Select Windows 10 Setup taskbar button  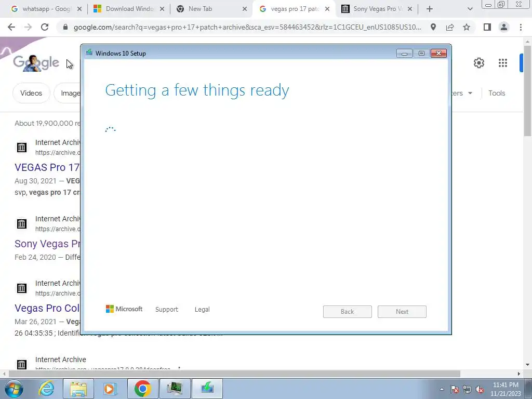point(207,389)
